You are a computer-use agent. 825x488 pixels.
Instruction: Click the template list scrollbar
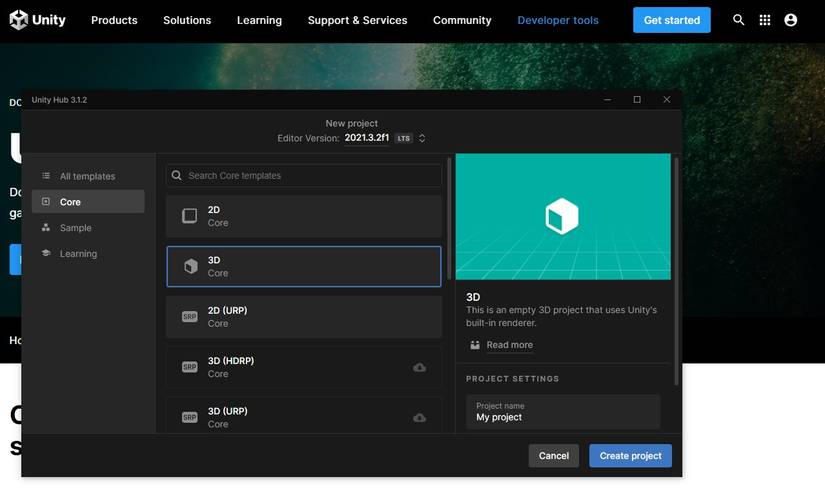[449, 218]
